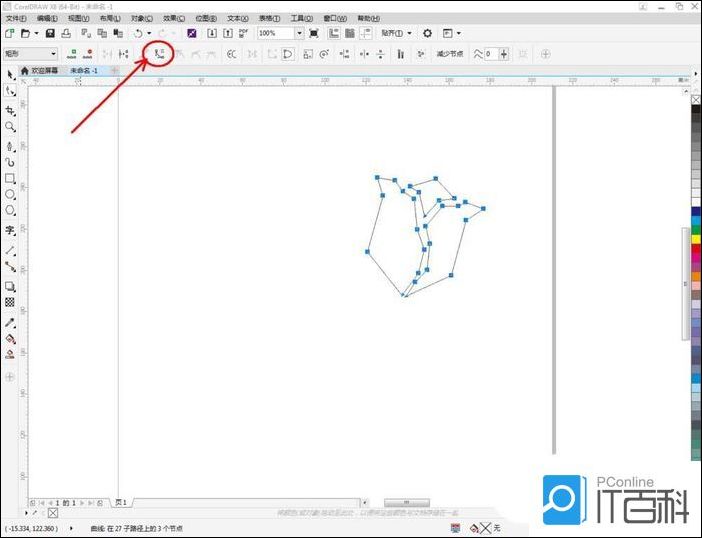
Task: Open the 工具 (Tools) menu
Action: [301, 18]
